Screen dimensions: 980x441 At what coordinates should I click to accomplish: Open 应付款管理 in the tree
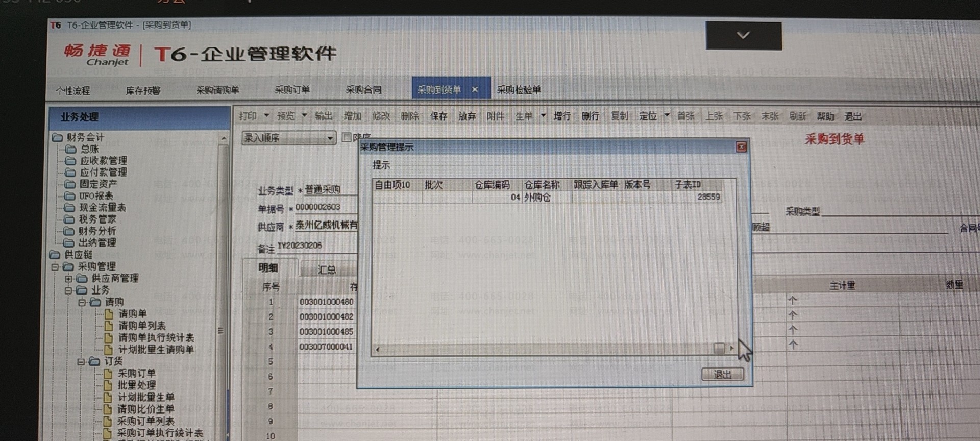103,173
